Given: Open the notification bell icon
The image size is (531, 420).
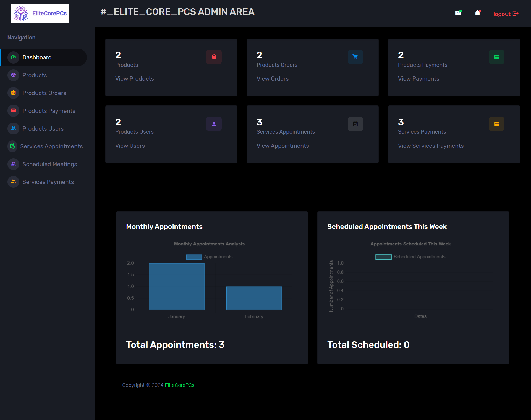Looking at the screenshot, I should pos(477,13).
